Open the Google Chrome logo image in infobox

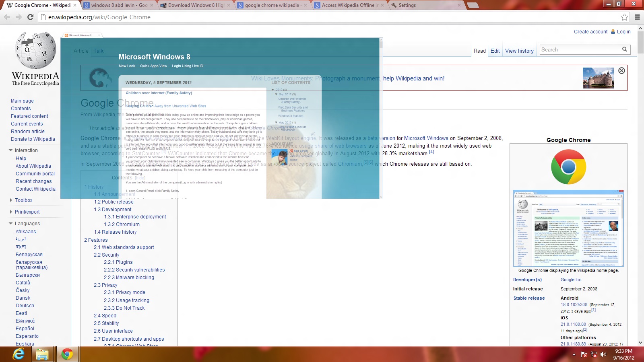point(568,167)
